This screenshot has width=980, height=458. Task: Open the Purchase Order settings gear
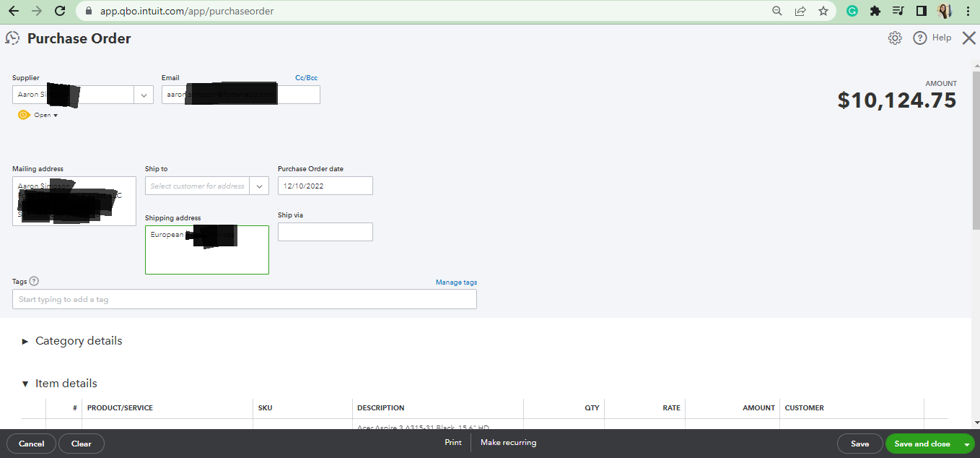tap(895, 38)
